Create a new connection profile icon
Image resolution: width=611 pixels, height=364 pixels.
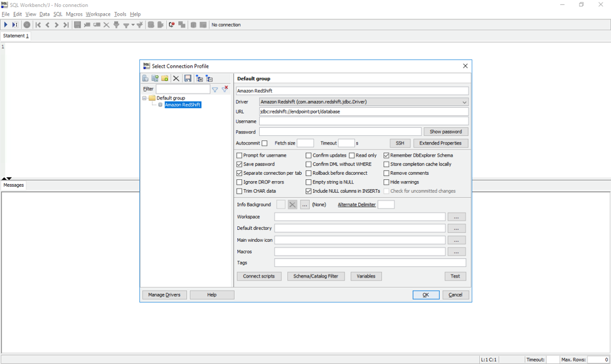coord(146,78)
